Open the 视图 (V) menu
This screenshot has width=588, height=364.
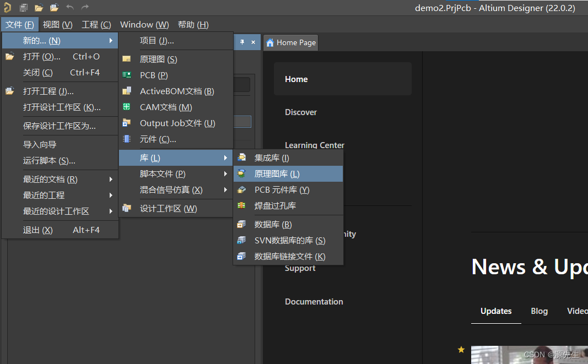tap(57, 24)
